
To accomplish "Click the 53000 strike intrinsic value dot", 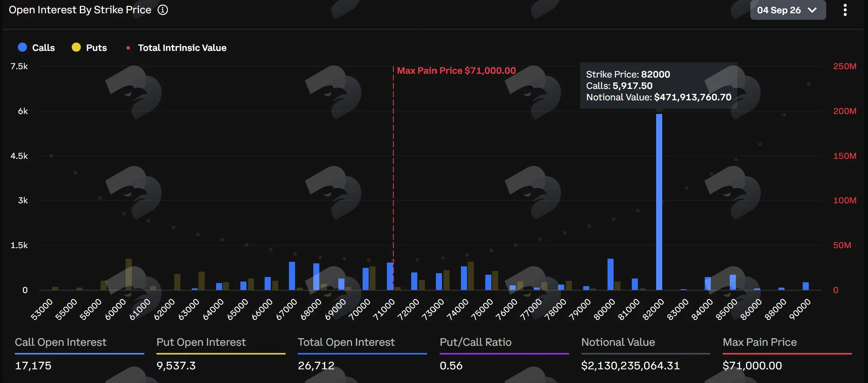I will click(51, 156).
